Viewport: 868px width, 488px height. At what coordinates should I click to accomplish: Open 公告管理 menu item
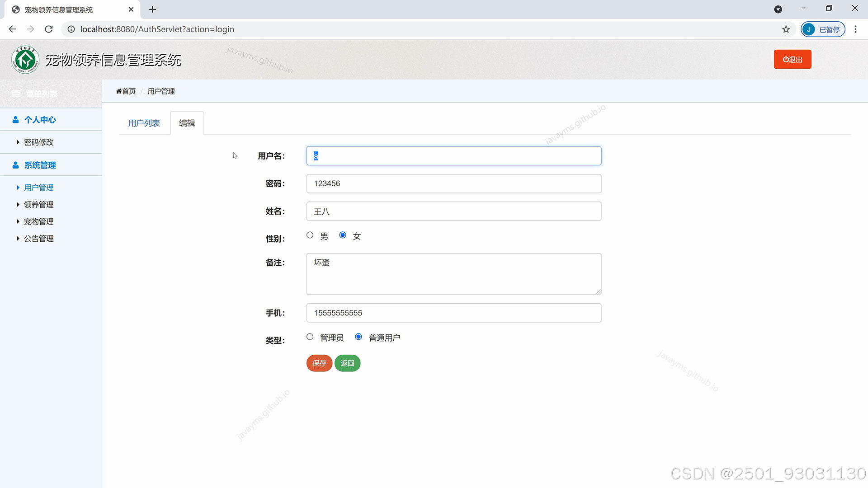[39, 239]
